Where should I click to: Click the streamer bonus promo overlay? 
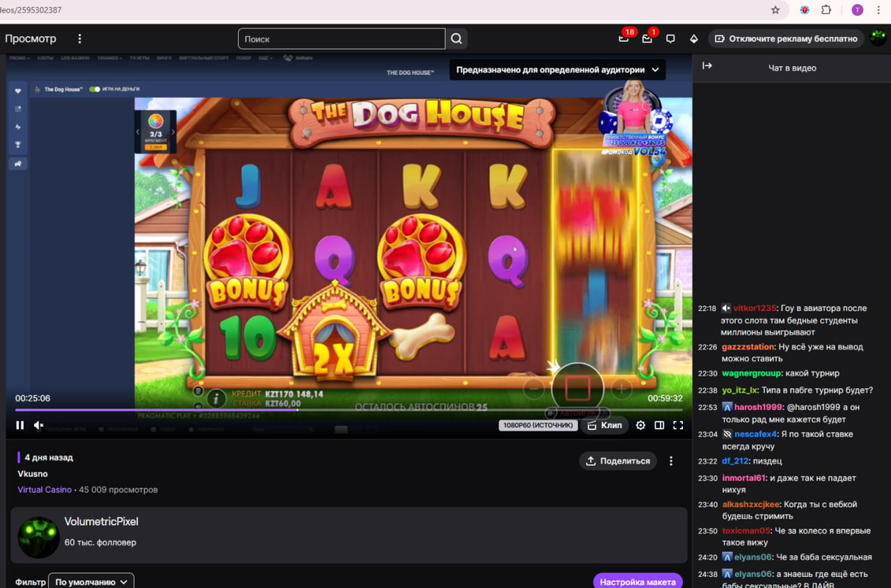(x=637, y=118)
